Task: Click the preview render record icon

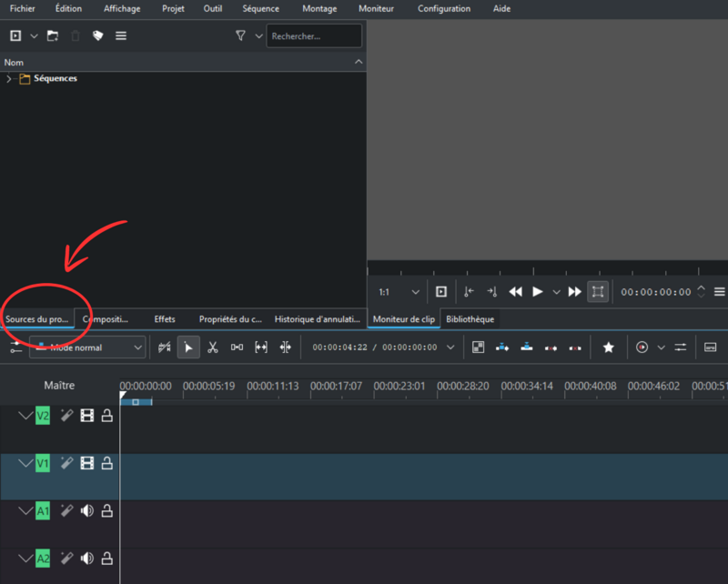Action: [642, 347]
